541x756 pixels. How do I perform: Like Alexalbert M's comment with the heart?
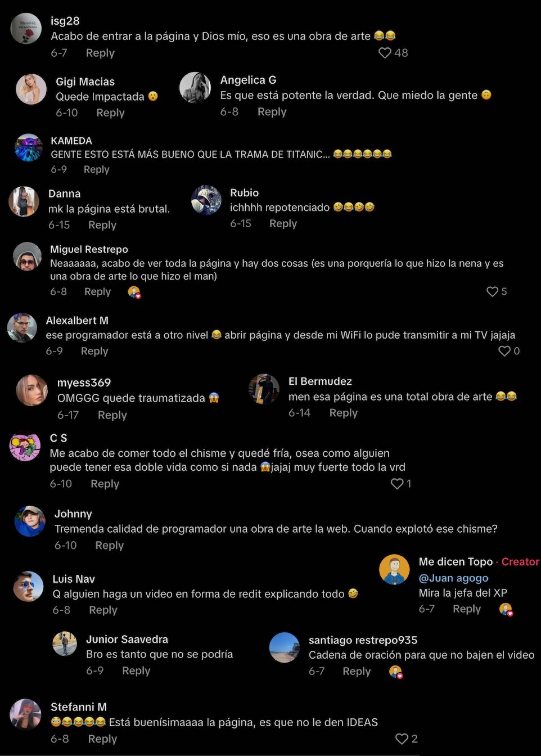[504, 351]
